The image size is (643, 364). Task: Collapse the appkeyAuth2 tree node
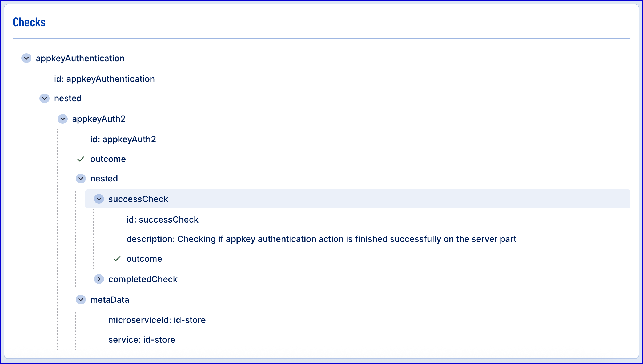[63, 119]
